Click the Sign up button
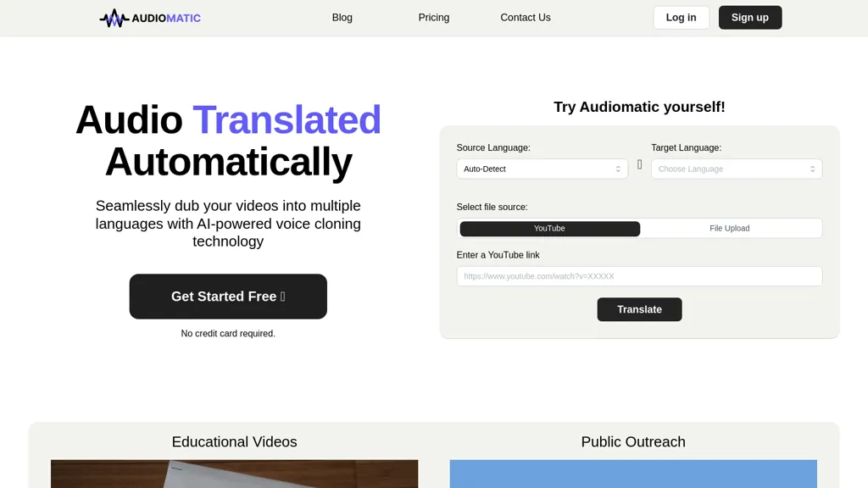Image resolution: width=868 pixels, height=488 pixels. point(750,18)
